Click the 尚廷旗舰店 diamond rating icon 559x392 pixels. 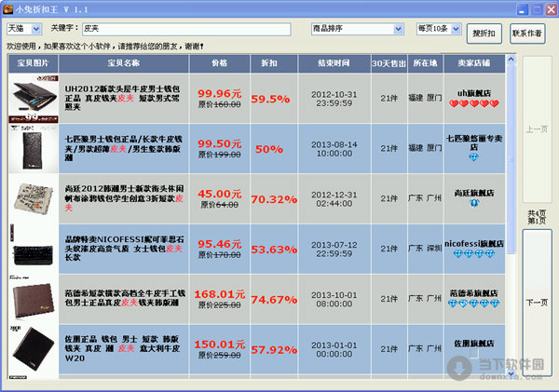pos(474,204)
